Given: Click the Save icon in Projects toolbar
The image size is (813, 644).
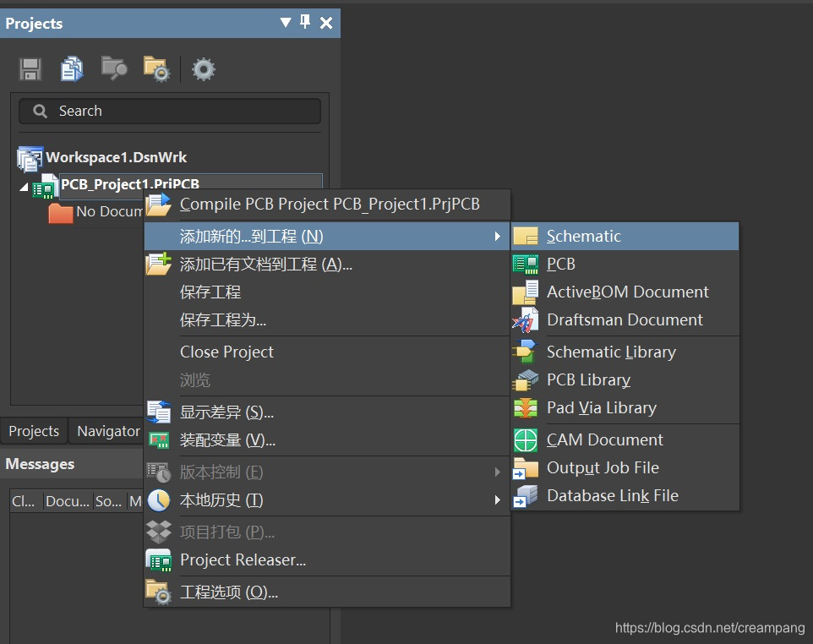Looking at the screenshot, I should click(30, 69).
